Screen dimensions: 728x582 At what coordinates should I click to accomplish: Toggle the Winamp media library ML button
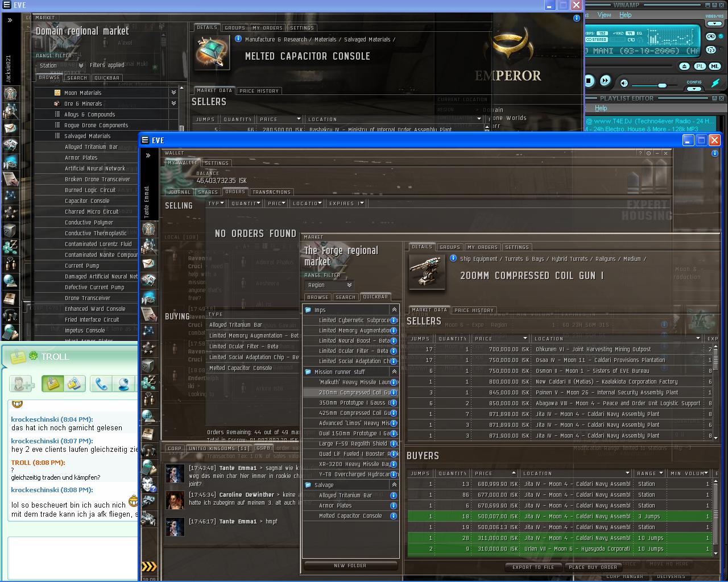[714, 66]
